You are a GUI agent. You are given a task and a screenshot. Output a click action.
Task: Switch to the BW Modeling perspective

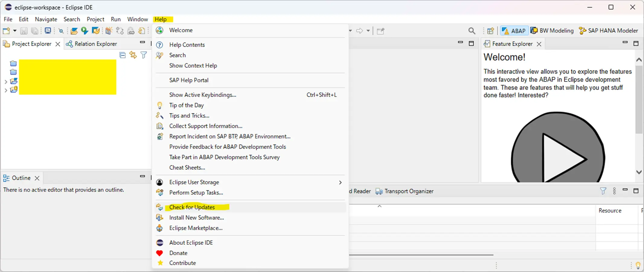tap(552, 31)
